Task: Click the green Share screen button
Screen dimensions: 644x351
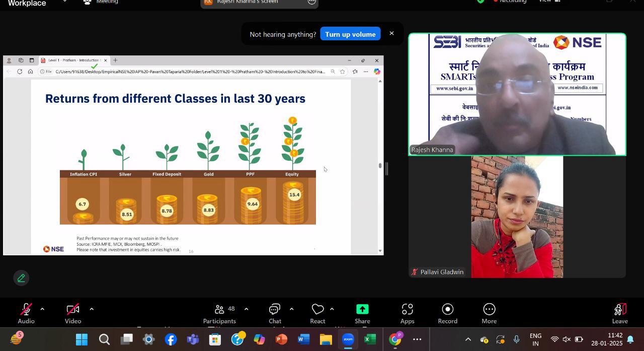Action: pos(362,313)
